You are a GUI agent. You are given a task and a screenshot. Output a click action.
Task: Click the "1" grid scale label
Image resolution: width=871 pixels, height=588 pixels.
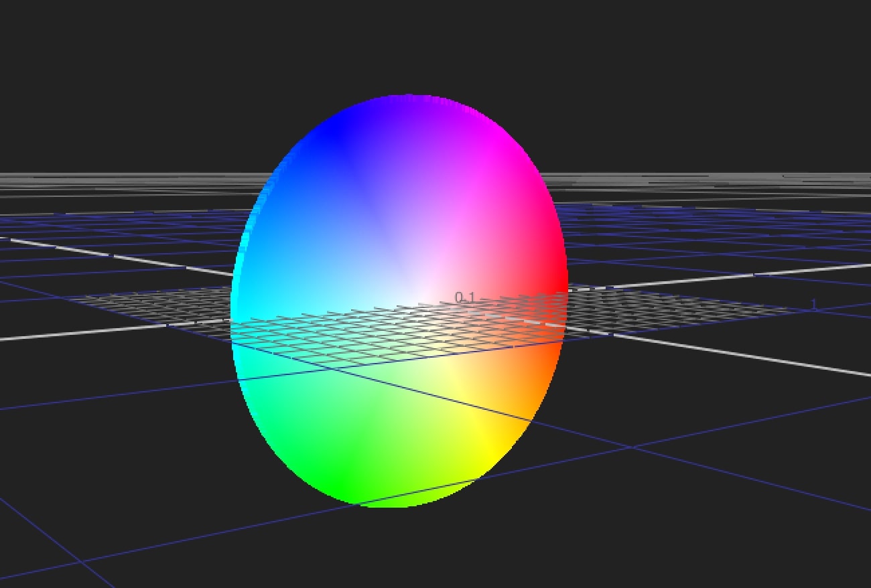tap(814, 305)
